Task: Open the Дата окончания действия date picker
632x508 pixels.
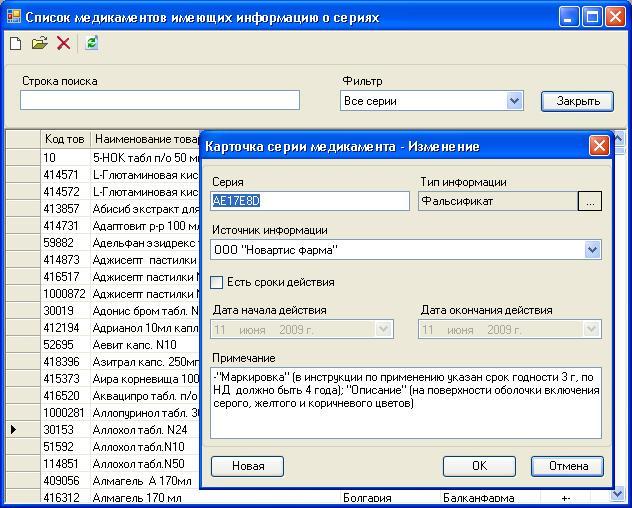Action: point(591,329)
